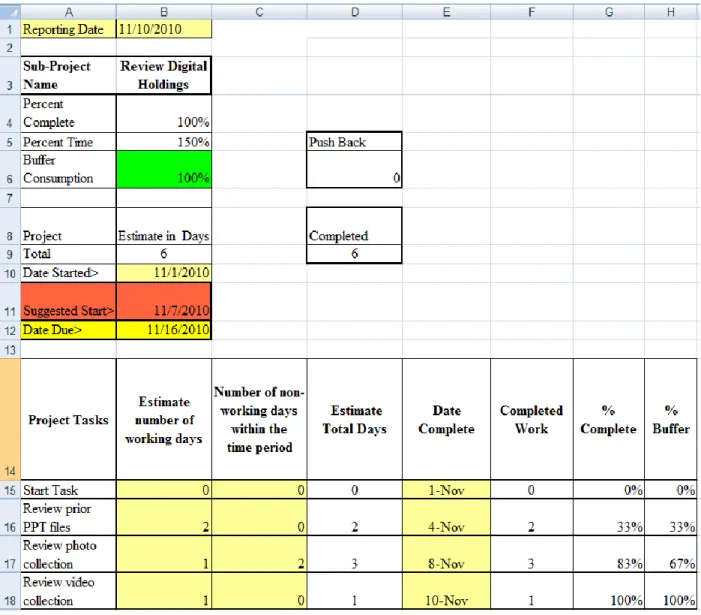This screenshot has height=615, width=701.
Task: Click the reporting date value 11/10/2010
Action: (164, 29)
